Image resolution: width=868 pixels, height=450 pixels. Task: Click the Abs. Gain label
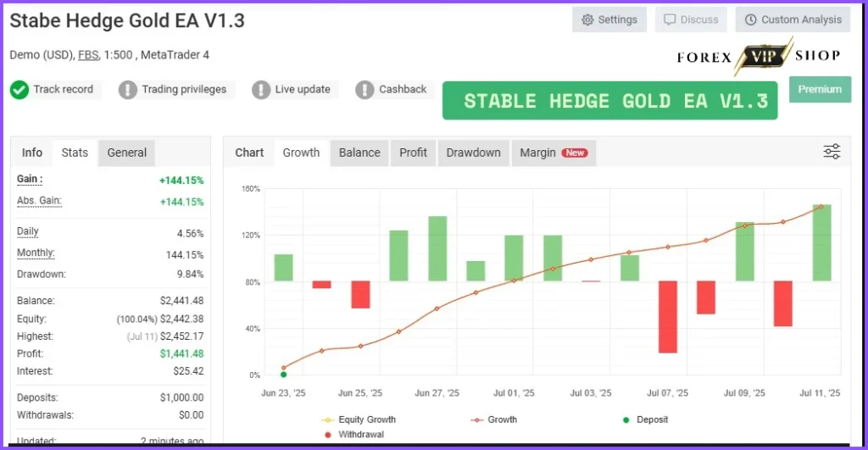tap(39, 200)
